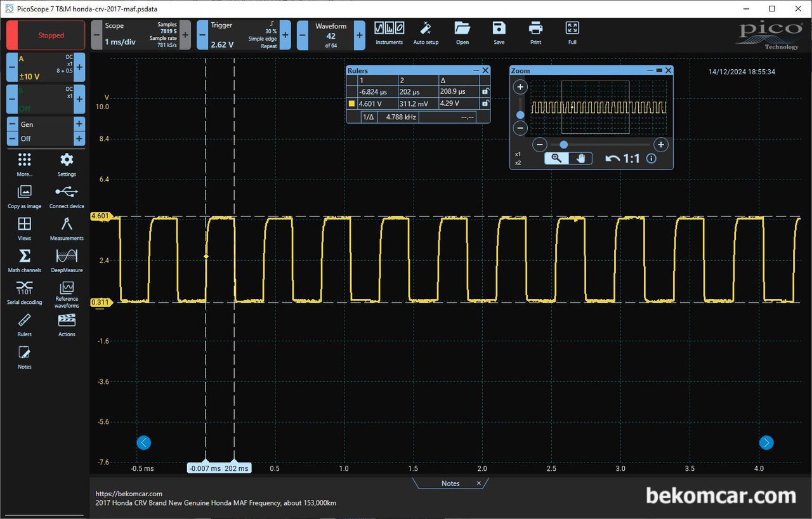Image resolution: width=812 pixels, height=519 pixels.
Task: Undo zoom with the back arrow
Action: pyautogui.click(x=612, y=159)
